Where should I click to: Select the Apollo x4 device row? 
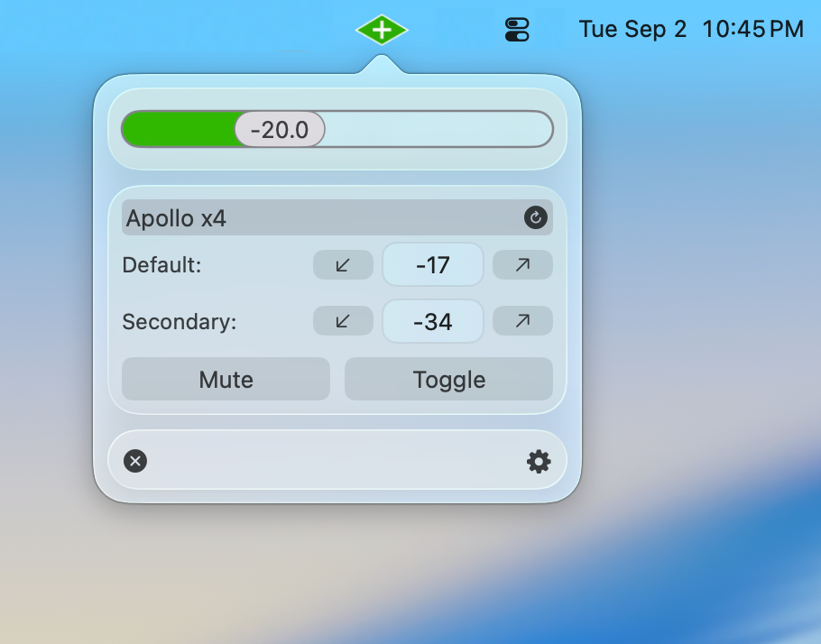(x=337, y=217)
